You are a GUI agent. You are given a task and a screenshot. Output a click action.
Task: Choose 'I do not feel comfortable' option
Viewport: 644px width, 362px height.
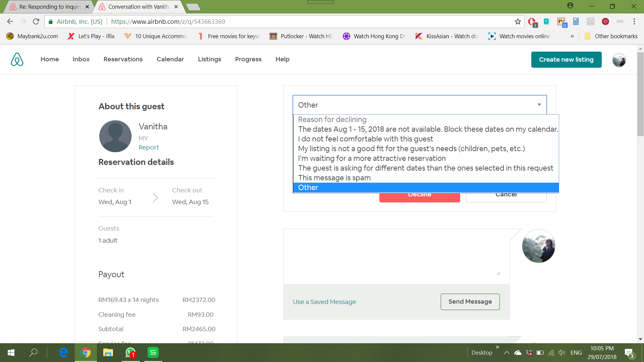click(365, 139)
